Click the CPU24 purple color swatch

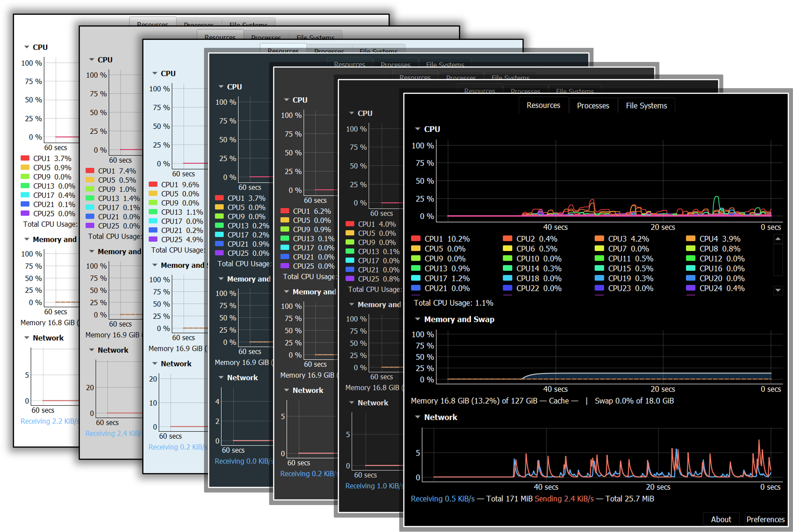click(690, 288)
